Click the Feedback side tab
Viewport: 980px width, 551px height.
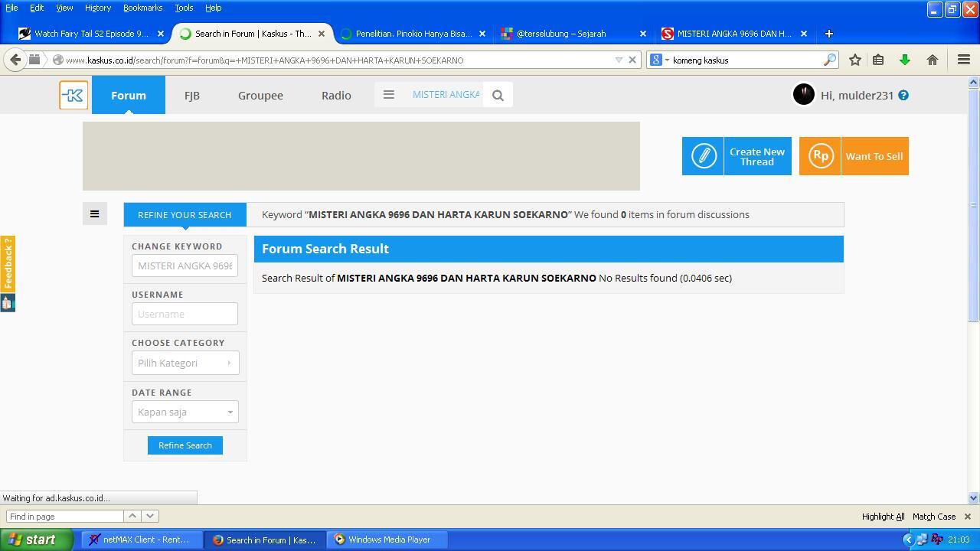click(8, 264)
